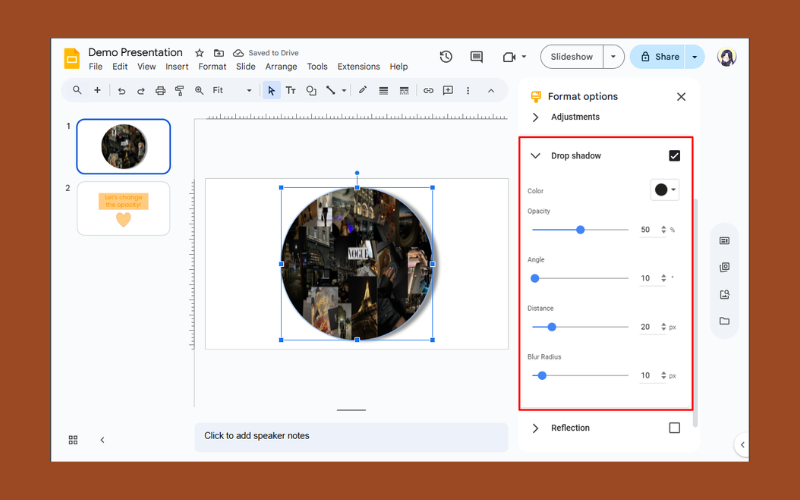Screen dimensions: 800x500
Task: Open the Slideshow dropdown arrow
Action: pyautogui.click(x=613, y=57)
